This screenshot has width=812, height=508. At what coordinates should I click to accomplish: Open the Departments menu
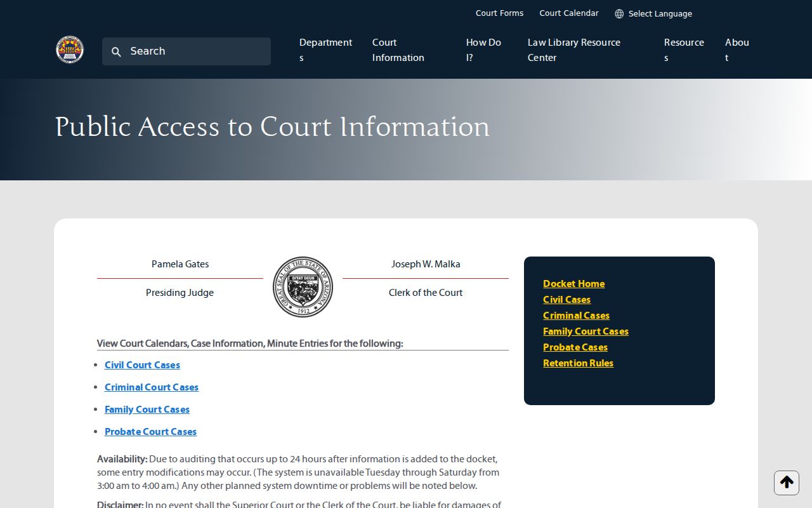tap(325, 50)
